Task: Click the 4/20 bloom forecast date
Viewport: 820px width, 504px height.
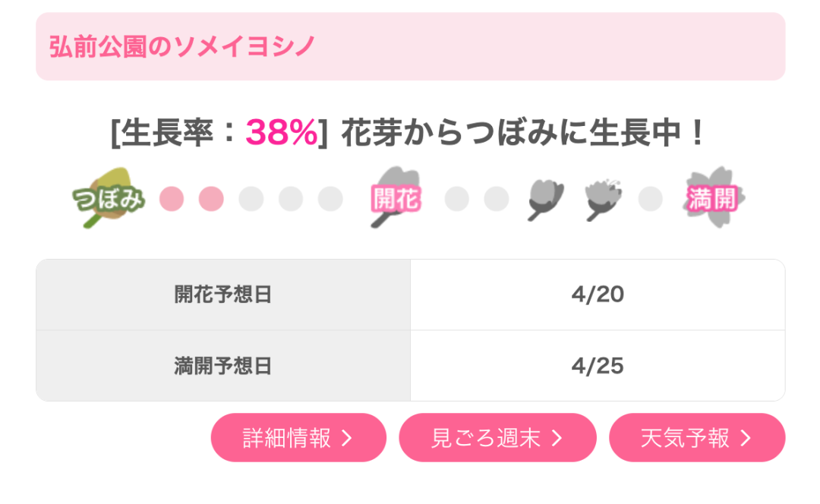Action: 598,295
